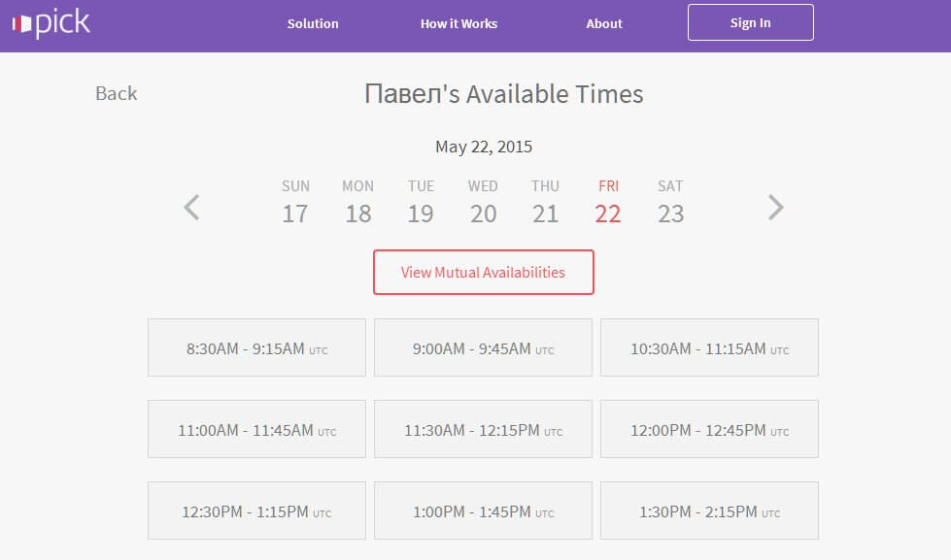This screenshot has height=560, width=951.
Task: Book the 8:30AM - 9:15AM slot
Action: 256,347
